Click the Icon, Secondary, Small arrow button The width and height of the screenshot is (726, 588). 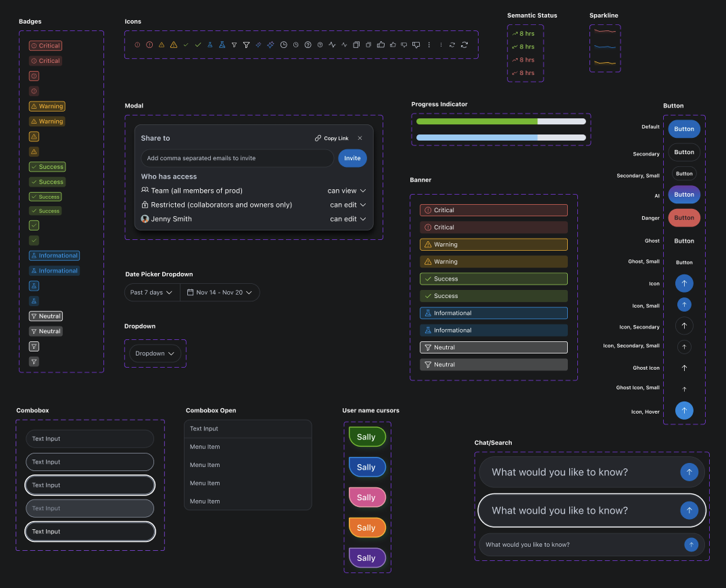point(684,347)
